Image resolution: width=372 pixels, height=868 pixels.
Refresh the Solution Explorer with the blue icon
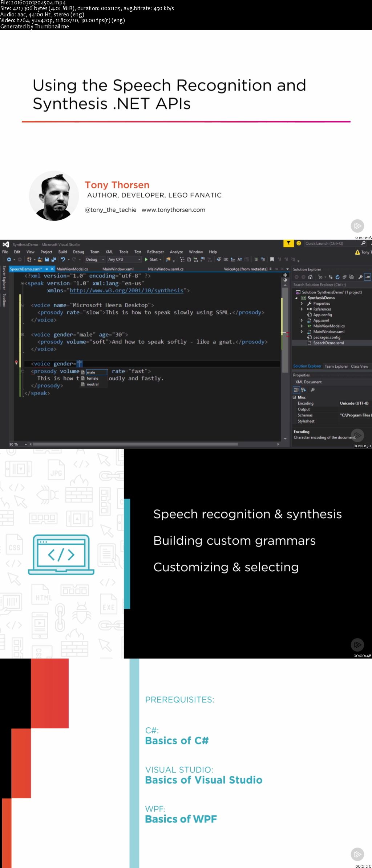click(x=337, y=277)
